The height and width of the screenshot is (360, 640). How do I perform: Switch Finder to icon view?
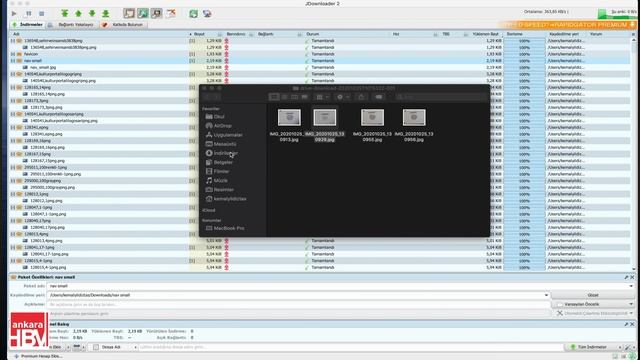point(274,97)
